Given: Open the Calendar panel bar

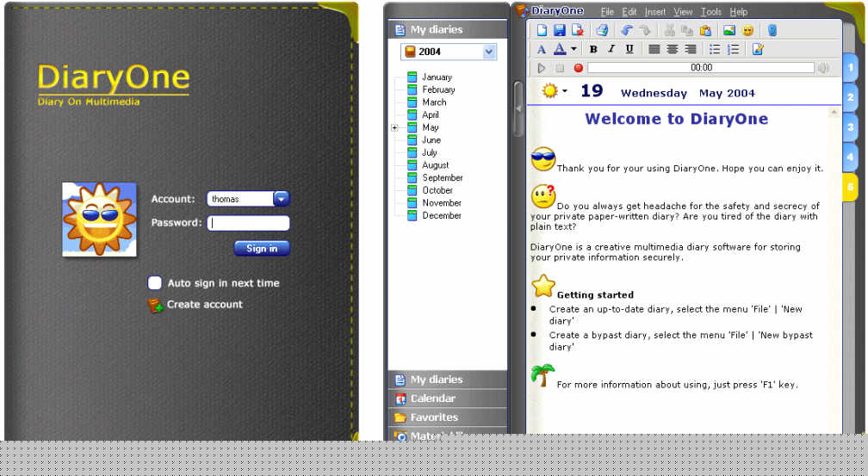Looking at the screenshot, I should pyautogui.click(x=447, y=399).
